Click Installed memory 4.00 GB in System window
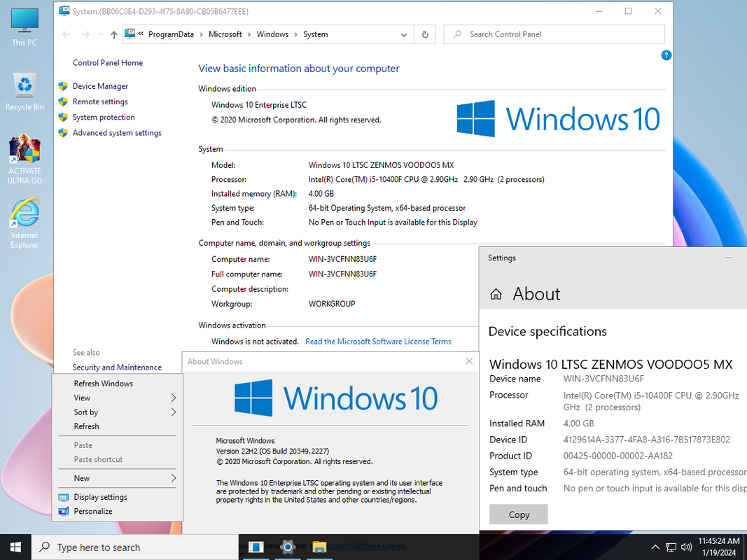The width and height of the screenshot is (747, 560). tap(321, 194)
